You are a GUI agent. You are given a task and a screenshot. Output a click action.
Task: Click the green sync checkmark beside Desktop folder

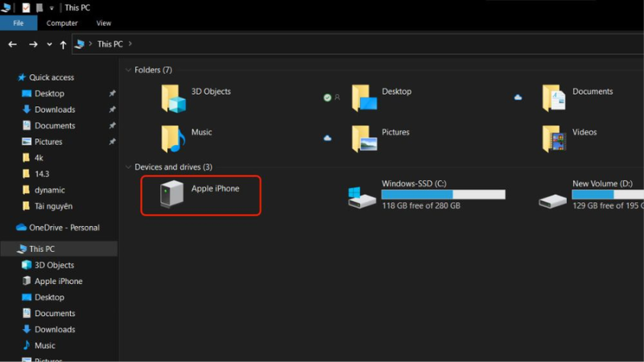tap(328, 97)
